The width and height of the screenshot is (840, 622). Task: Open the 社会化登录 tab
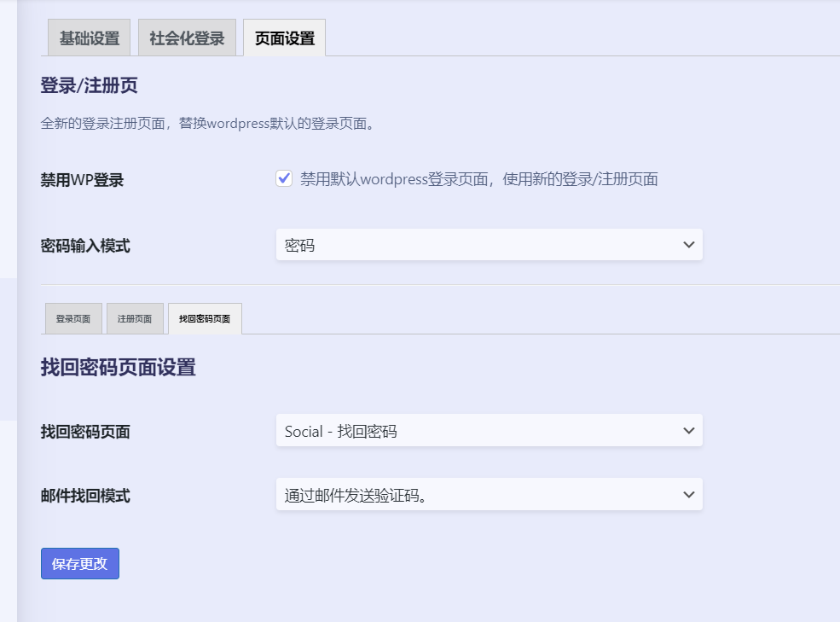point(187,38)
